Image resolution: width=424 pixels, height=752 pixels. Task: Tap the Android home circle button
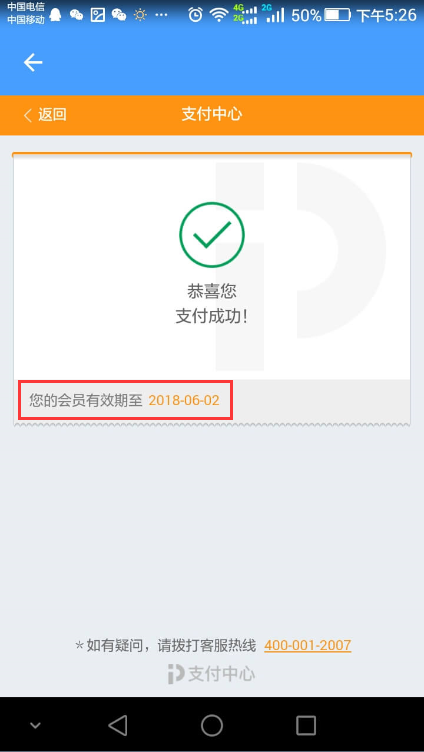(x=212, y=725)
